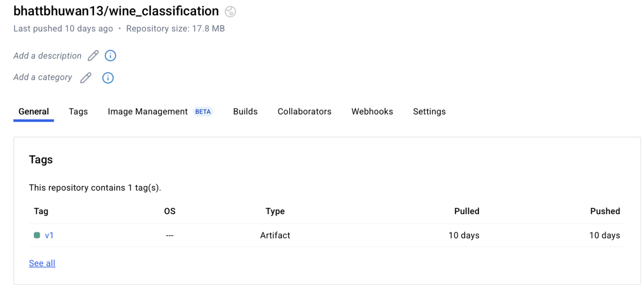This screenshot has height=293, width=644.
Task: Click the Tag column header
Action: 41,211
